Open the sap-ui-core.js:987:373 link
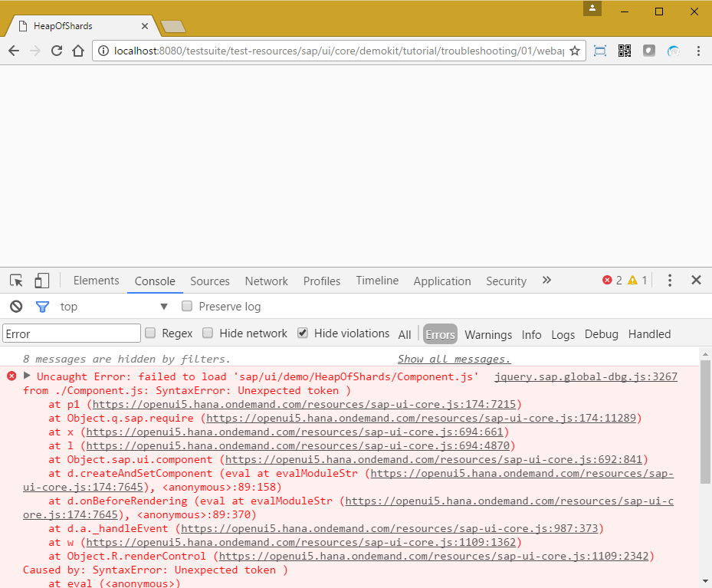Viewport: 712px width, 588px height. click(x=389, y=528)
